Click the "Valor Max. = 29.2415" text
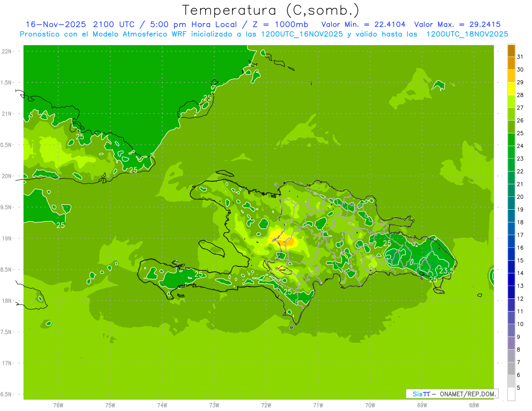532x411 pixels. pyautogui.click(x=458, y=24)
